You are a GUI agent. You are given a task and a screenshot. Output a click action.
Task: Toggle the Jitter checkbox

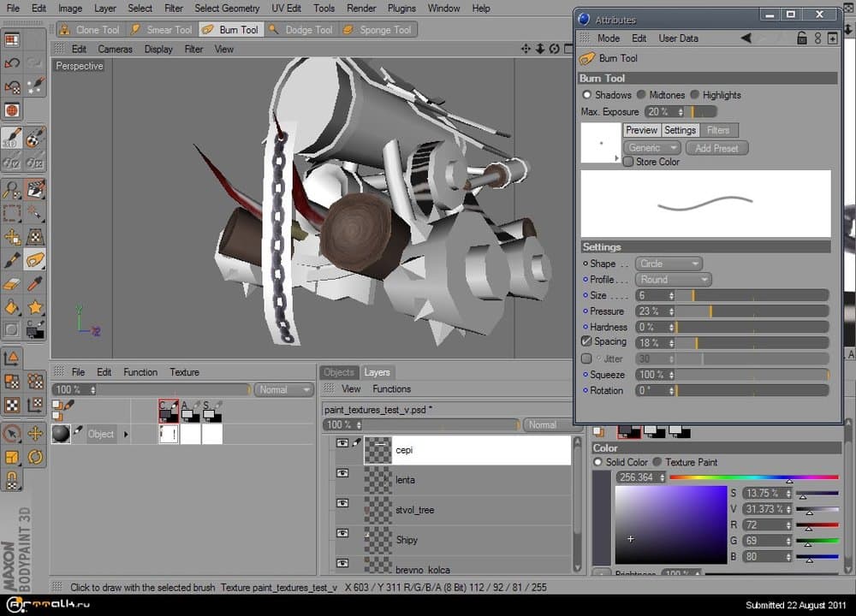(586, 358)
